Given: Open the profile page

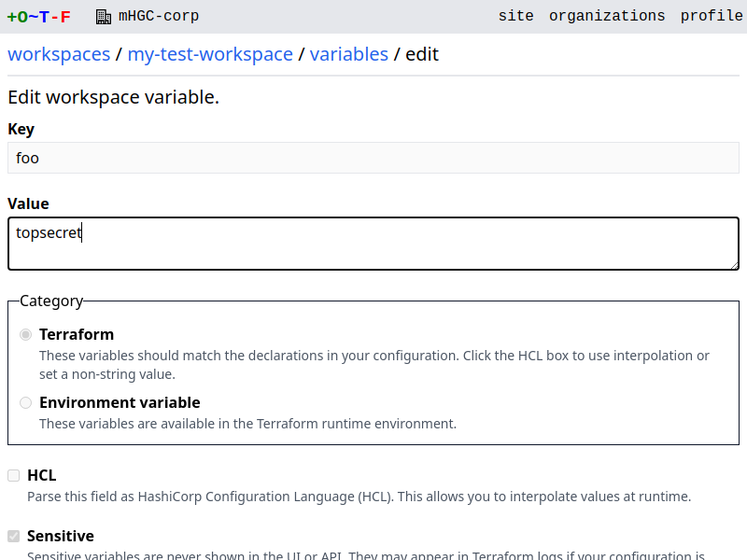Looking at the screenshot, I should coord(712,16).
